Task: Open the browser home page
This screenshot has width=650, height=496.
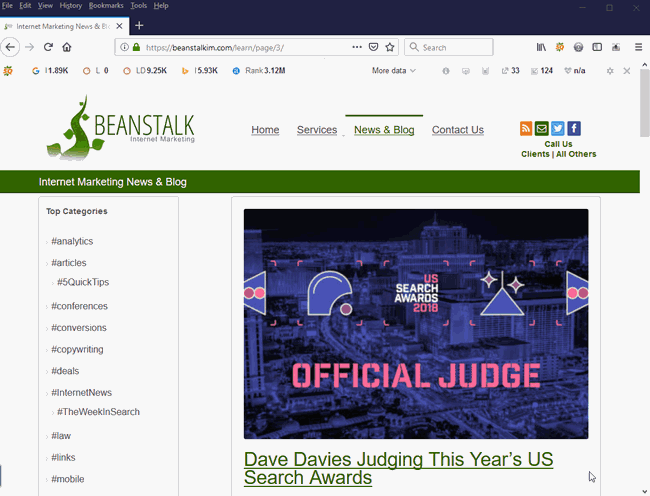Action: 67,47
